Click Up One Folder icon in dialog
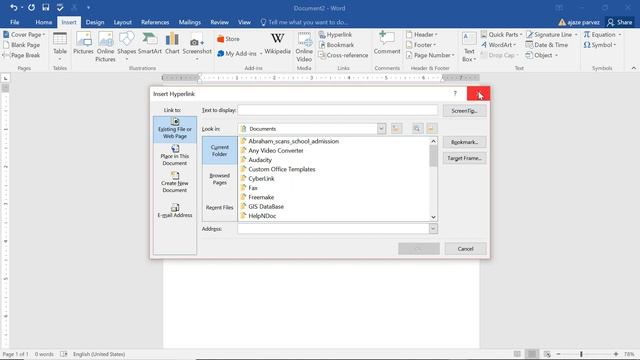Image resolution: width=640 pixels, height=360 pixels. click(396, 129)
